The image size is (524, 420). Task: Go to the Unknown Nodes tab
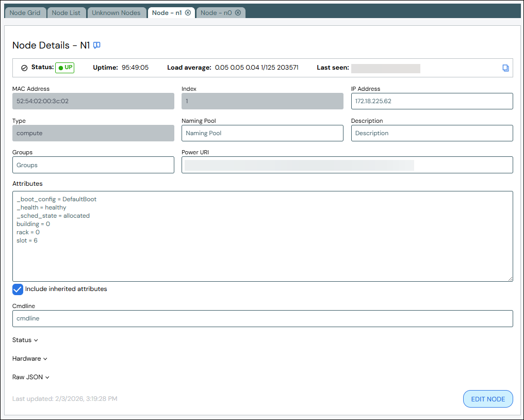[x=116, y=13]
